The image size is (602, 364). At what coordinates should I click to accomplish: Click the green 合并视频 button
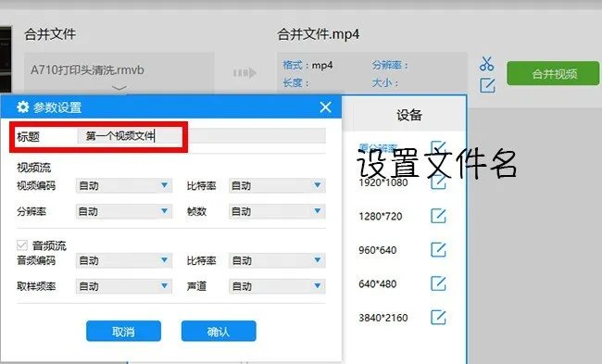tap(553, 73)
